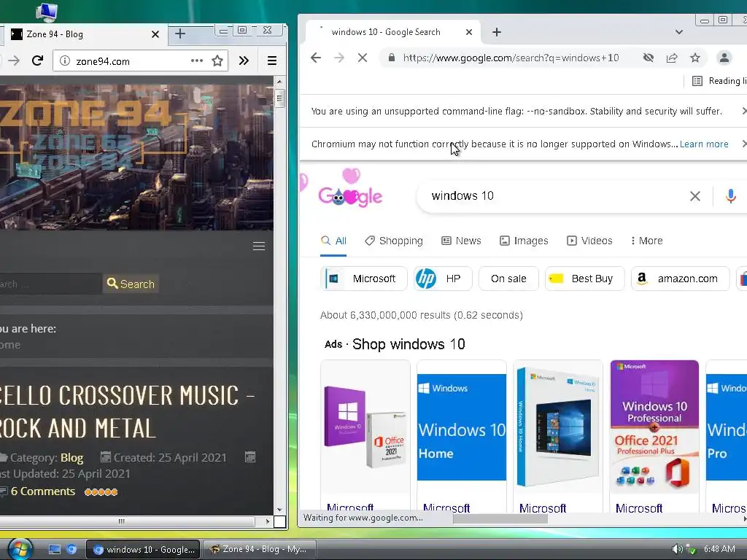The image size is (747, 560).
Task: Filter by the amazon.com chip
Action: 680,279
